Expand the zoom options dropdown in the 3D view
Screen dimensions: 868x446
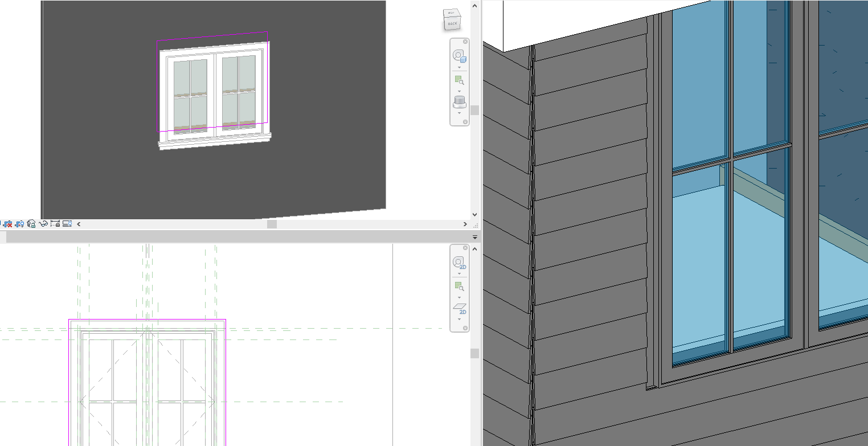(459, 91)
